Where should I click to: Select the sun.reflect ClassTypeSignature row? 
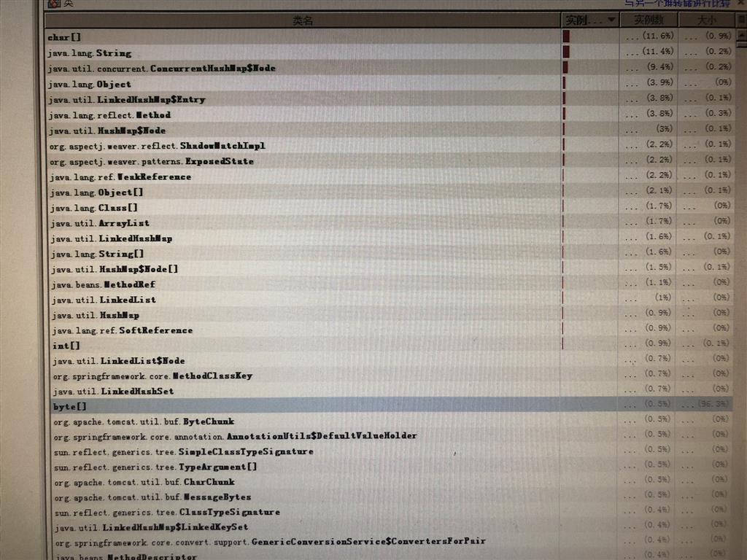[391, 512]
